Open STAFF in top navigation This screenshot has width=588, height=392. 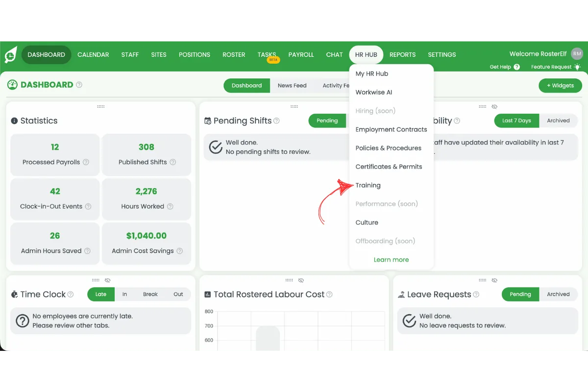130,55
